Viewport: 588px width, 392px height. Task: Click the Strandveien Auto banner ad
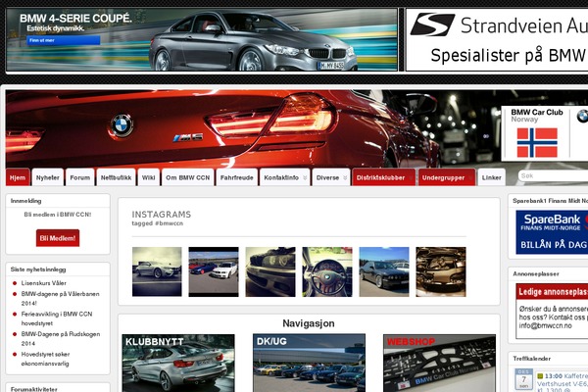point(497,39)
